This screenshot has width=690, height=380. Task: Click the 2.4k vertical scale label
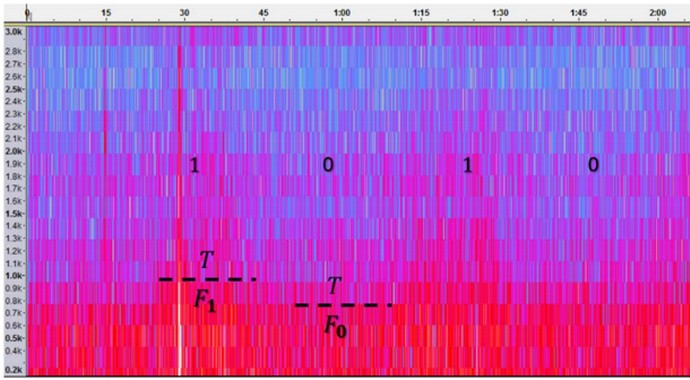(x=13, y=101)
